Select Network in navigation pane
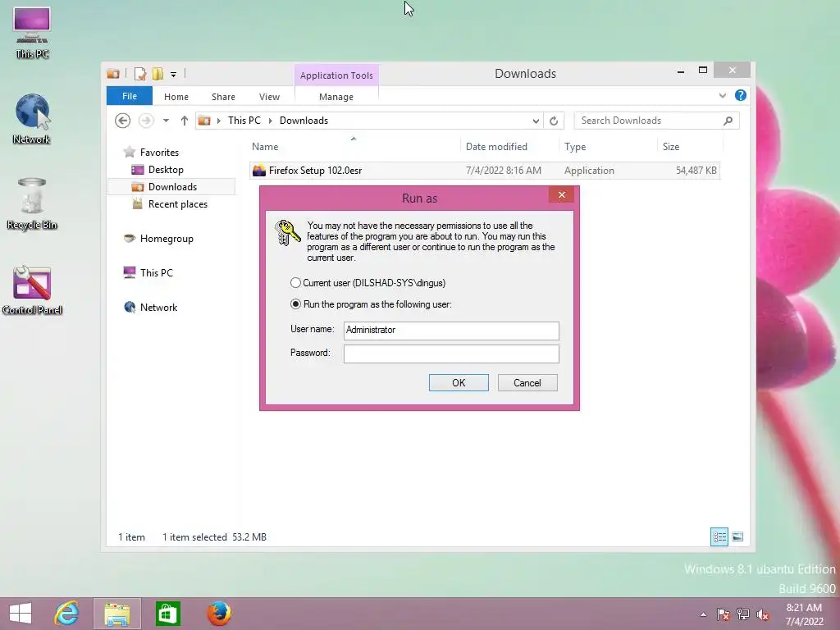840x630 pixels. (158, 308)
